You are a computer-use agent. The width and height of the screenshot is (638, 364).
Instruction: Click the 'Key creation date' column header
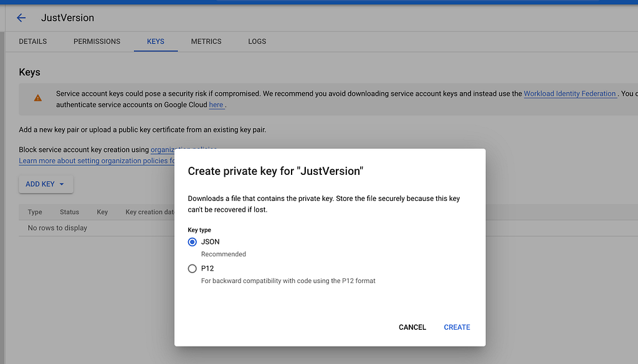click(150, 212)
